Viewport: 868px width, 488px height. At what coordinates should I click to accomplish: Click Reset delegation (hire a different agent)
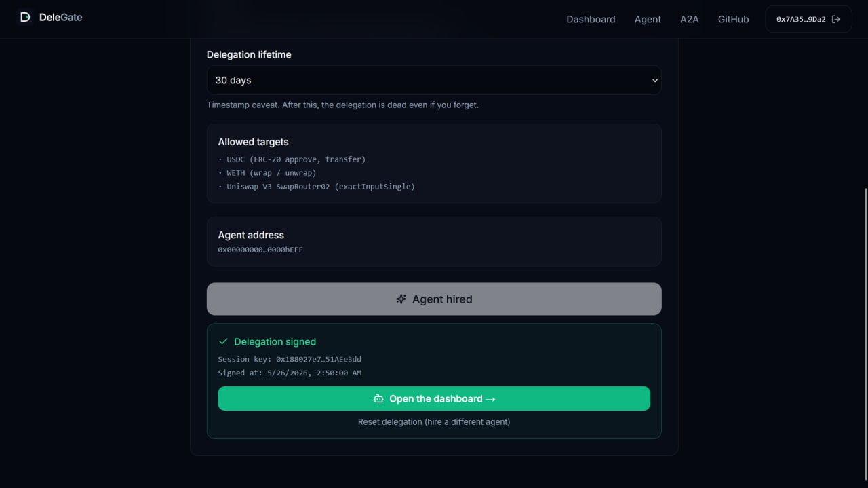[x=434, y=422]
